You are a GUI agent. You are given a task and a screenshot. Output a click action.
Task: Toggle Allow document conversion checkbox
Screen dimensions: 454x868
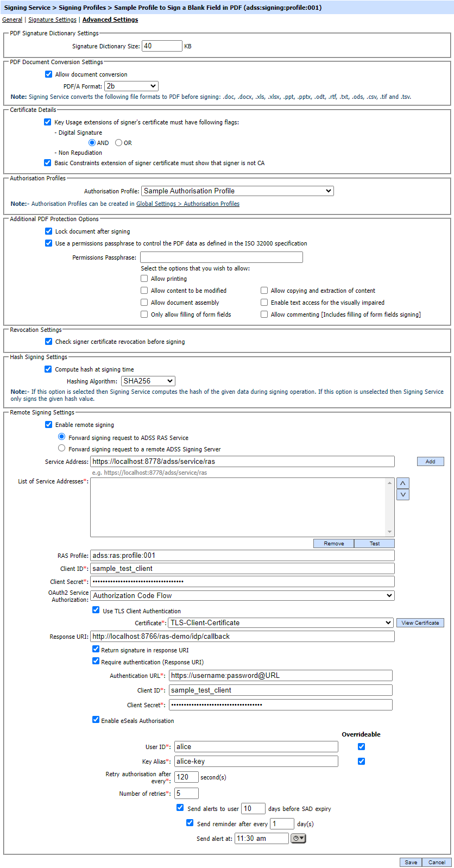point(48,74)
